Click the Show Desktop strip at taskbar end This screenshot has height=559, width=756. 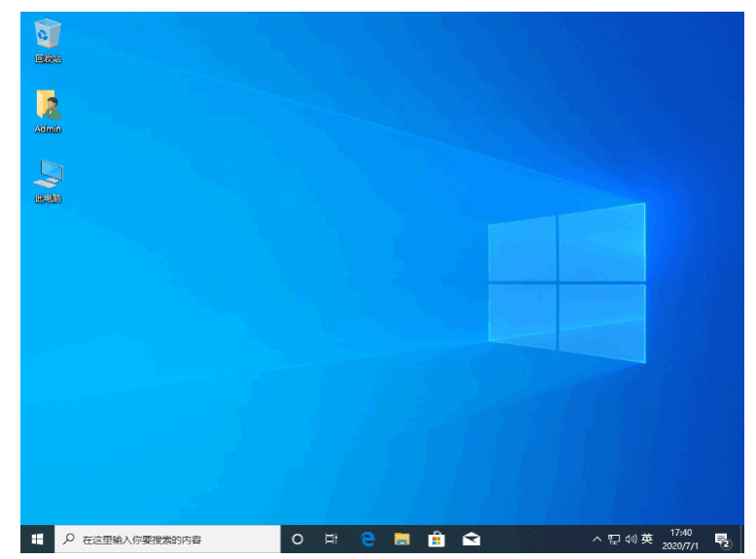(x=742, y=540)
